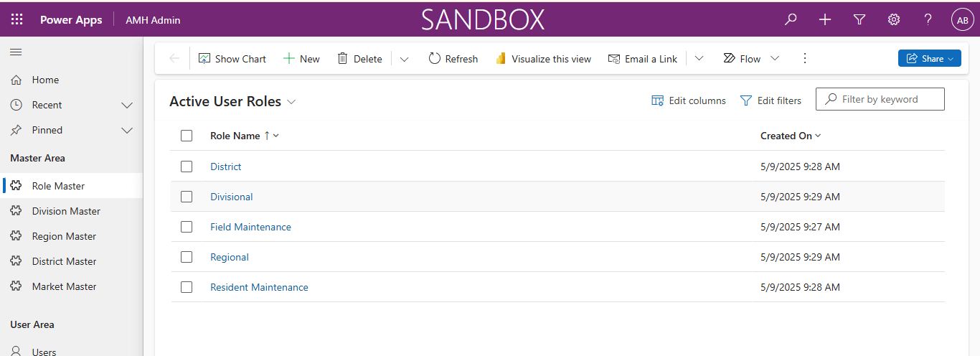Image resolution: width=980 pixels, height=356 pixels.
Task: Open the more commands ellipsis menu
Action: 804,58
